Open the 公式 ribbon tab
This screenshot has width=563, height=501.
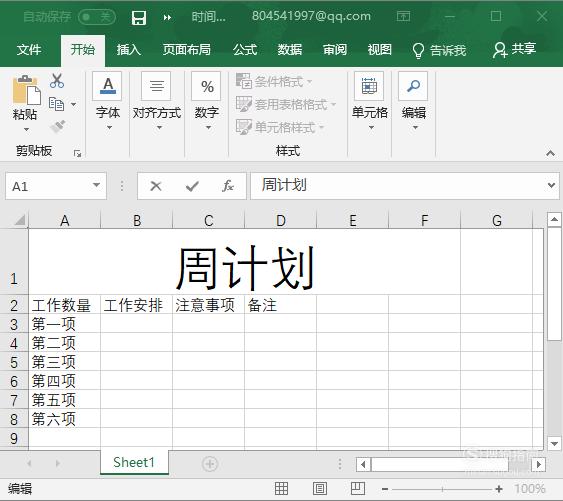[245, 50]
